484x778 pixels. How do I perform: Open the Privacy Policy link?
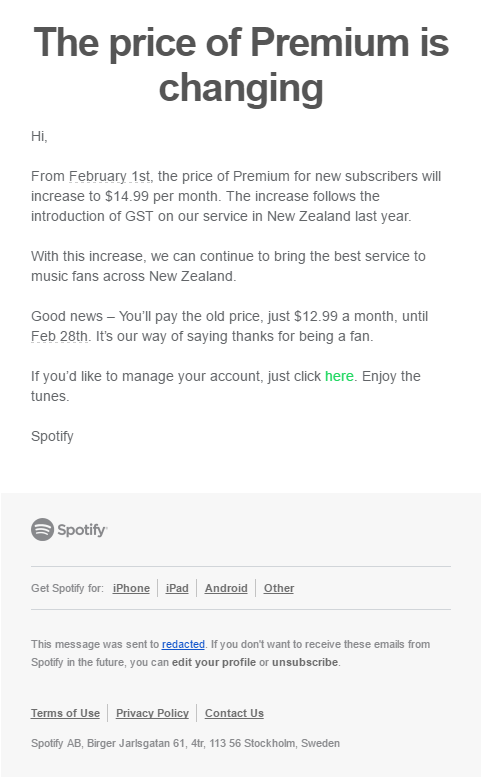152,713
